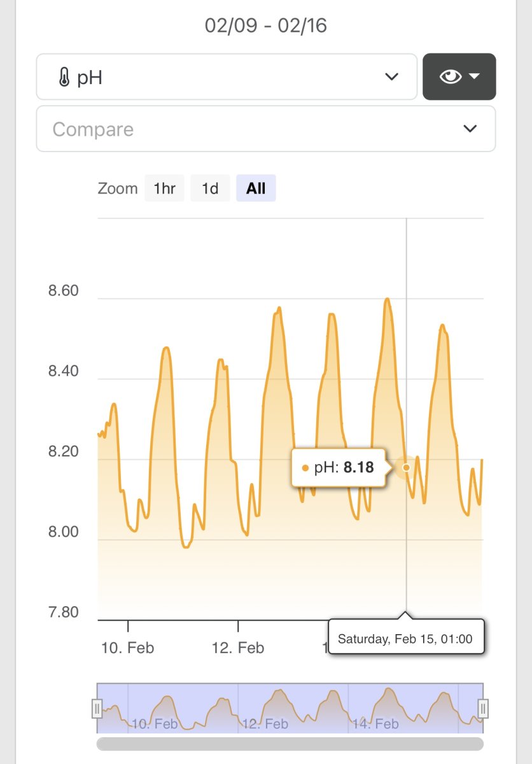Click the 12. Feb axis label
This screenshot has height=764, width=532.
[x=238, y=648]
